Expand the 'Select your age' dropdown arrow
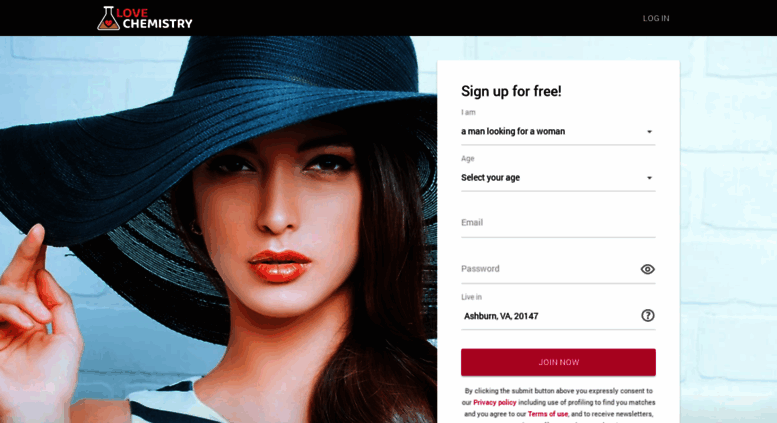Viewport: 777px width, 423px height. pyautogui.click(x=649, y=178)
